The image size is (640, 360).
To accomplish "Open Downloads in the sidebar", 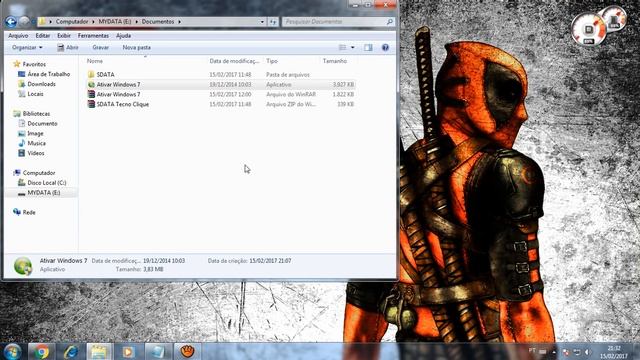I will pos(41,84).
